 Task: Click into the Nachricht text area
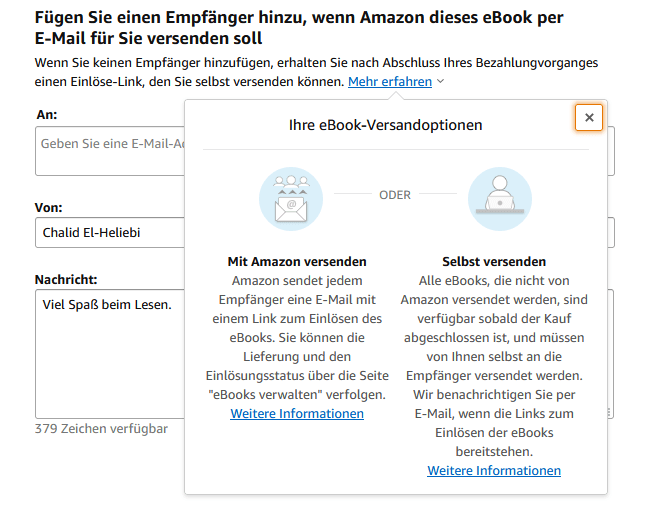[x=110, y=354]
